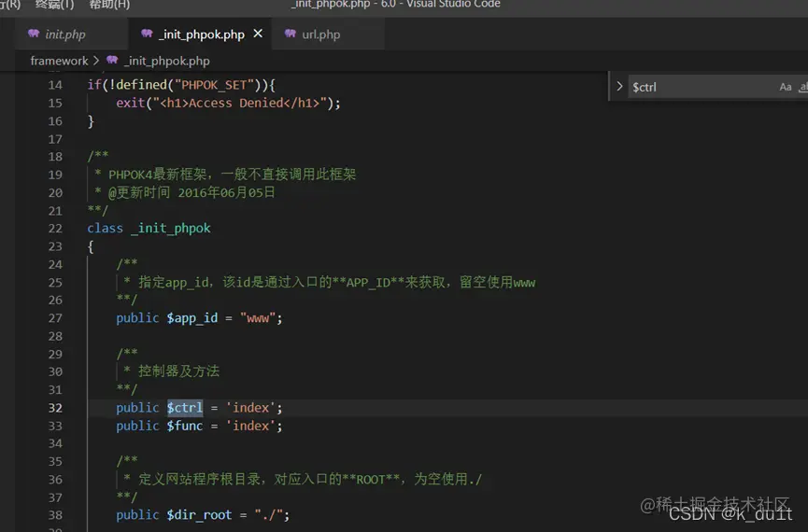Click PHP icon in the breadcrumb path
Screen dimensions: 808x532
pos(112,61)
